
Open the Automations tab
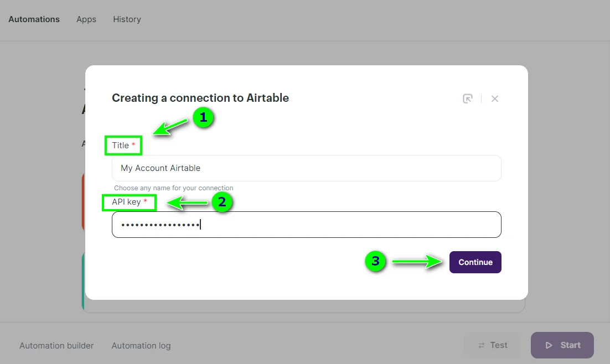coord(34,19)
